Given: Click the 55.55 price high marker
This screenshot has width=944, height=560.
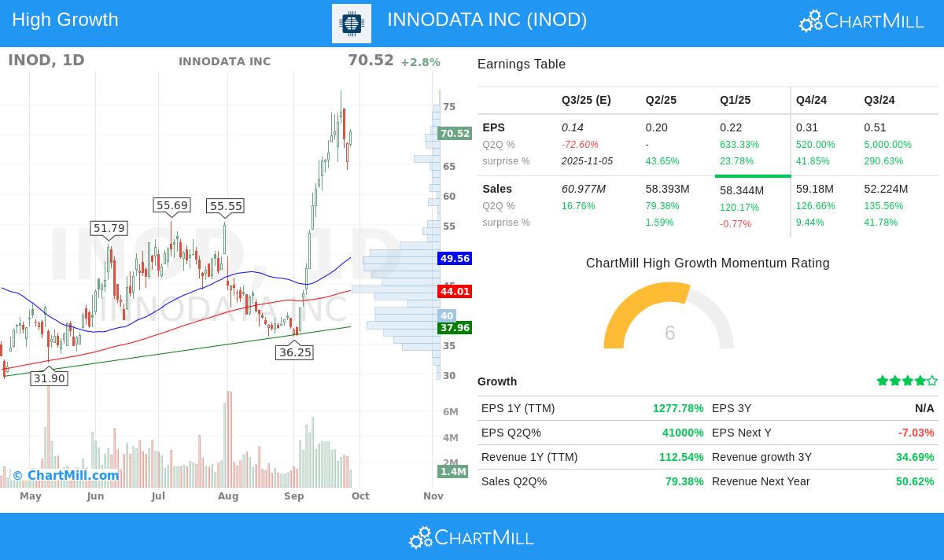Looking at the screenshot, I should 225,206.
